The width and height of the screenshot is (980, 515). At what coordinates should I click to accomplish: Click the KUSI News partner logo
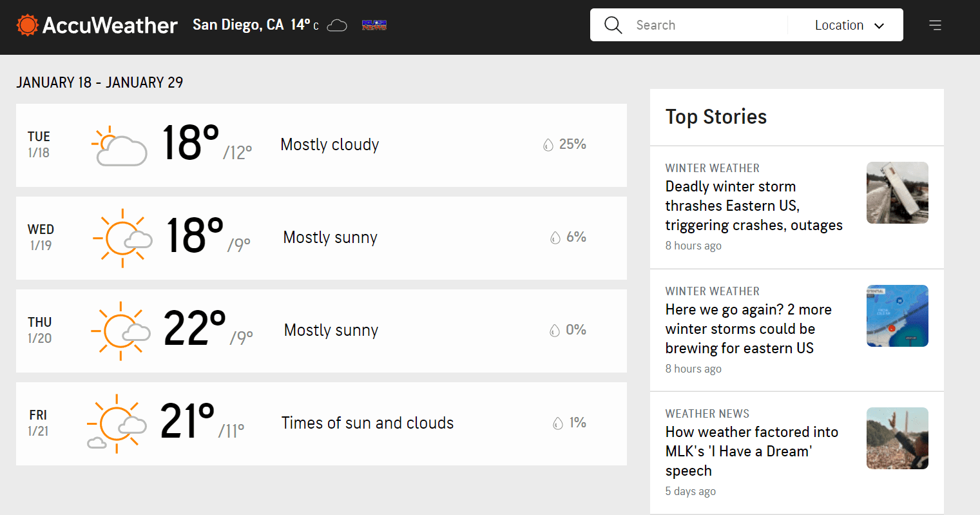pos(374,25)
